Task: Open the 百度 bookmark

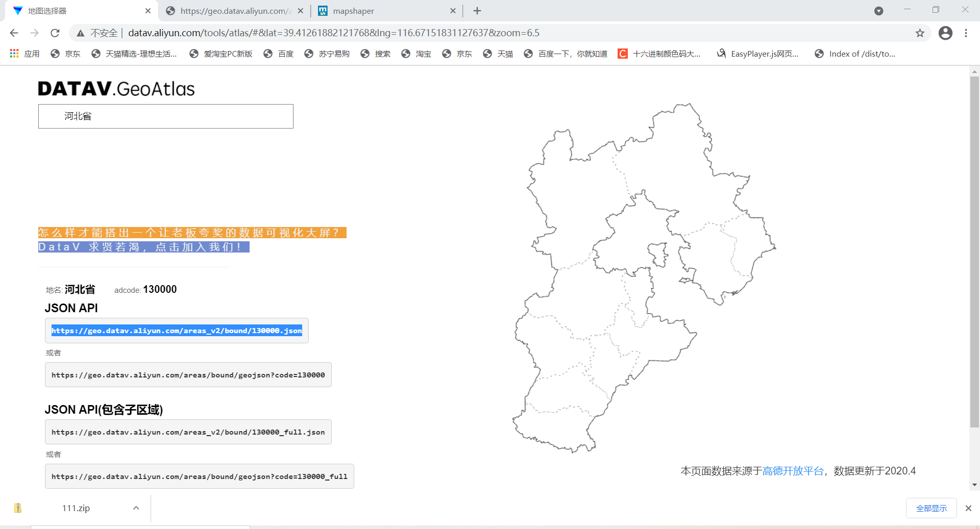Action: pos(279,54)
